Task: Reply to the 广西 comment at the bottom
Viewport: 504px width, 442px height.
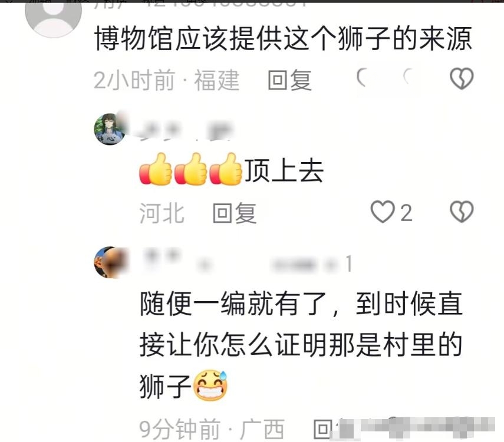Action: (326, 429)
